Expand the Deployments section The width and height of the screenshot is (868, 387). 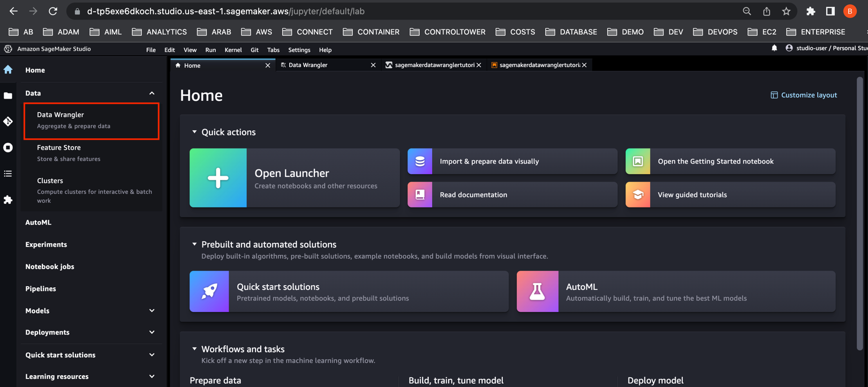point(152,332)
